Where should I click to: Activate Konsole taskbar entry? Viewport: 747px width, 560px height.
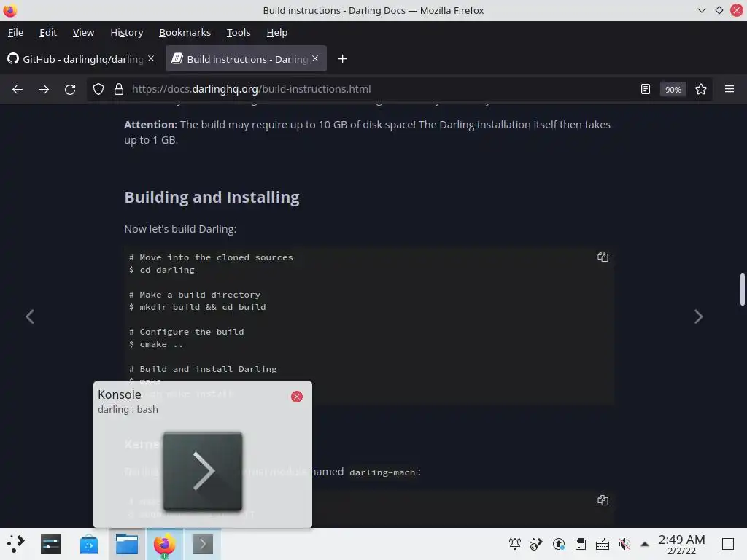[203, 544]
